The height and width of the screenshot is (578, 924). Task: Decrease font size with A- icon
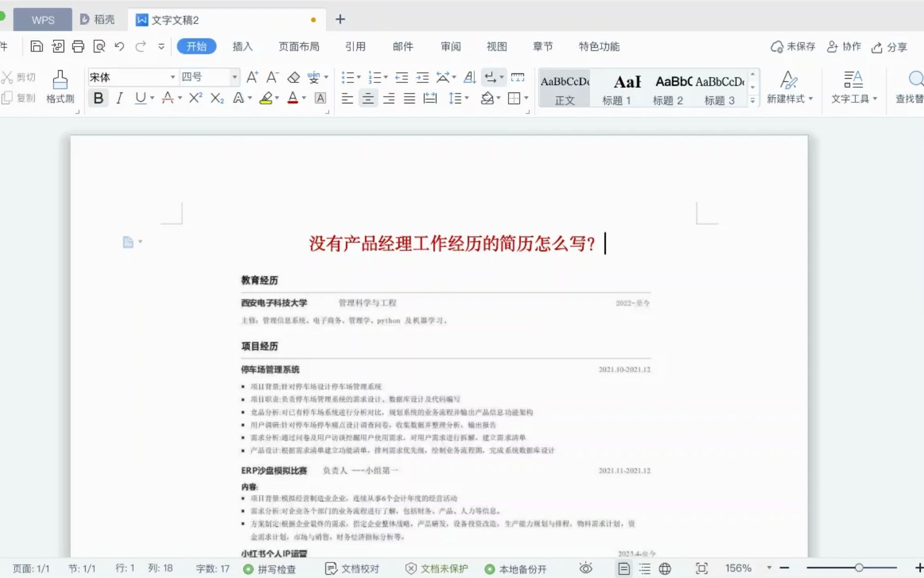pyautogui.click(x=273, y=78)
